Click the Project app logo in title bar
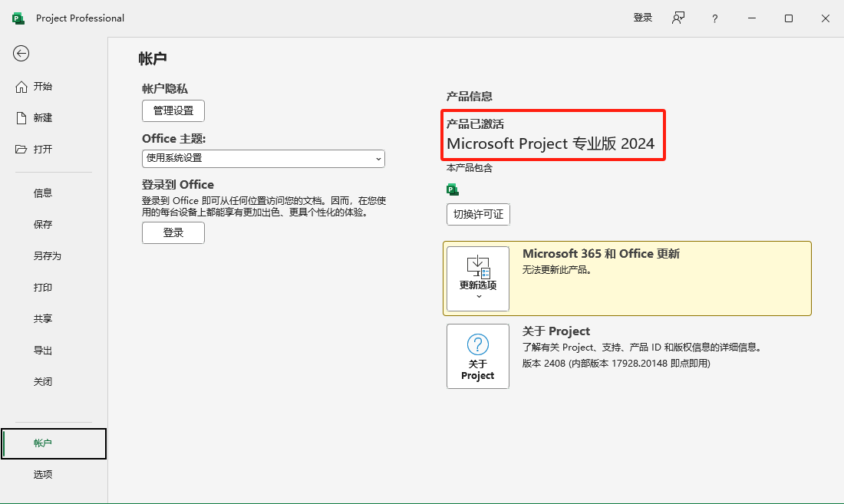This screenshot has height=504, width=844. (x=18, y=18)
